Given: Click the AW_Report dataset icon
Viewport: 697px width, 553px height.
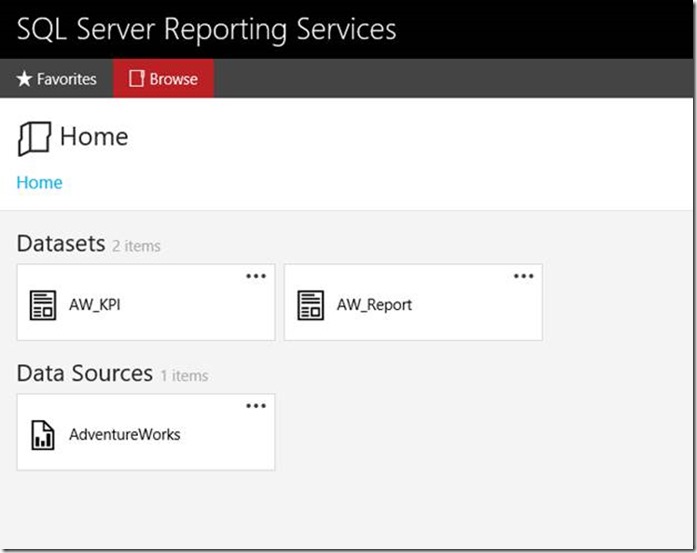Looking at the screenshot, I should click(x=311, y=305).
